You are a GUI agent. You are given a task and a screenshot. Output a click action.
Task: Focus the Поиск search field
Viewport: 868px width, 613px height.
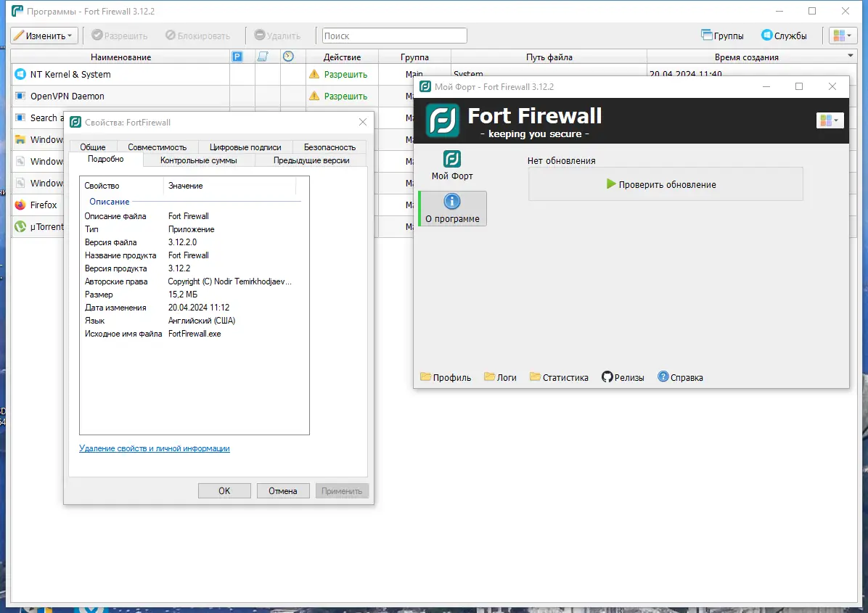394,36
